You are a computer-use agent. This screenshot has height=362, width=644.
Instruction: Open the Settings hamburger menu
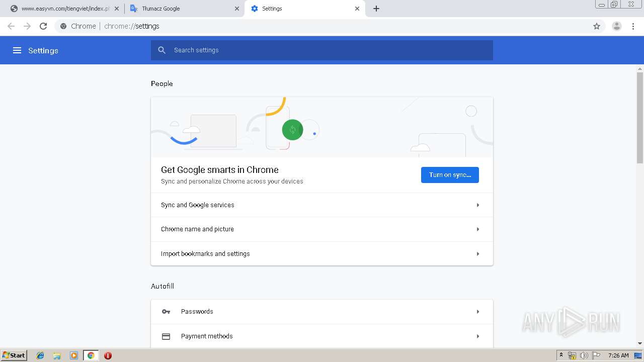[x=17, y=50]
